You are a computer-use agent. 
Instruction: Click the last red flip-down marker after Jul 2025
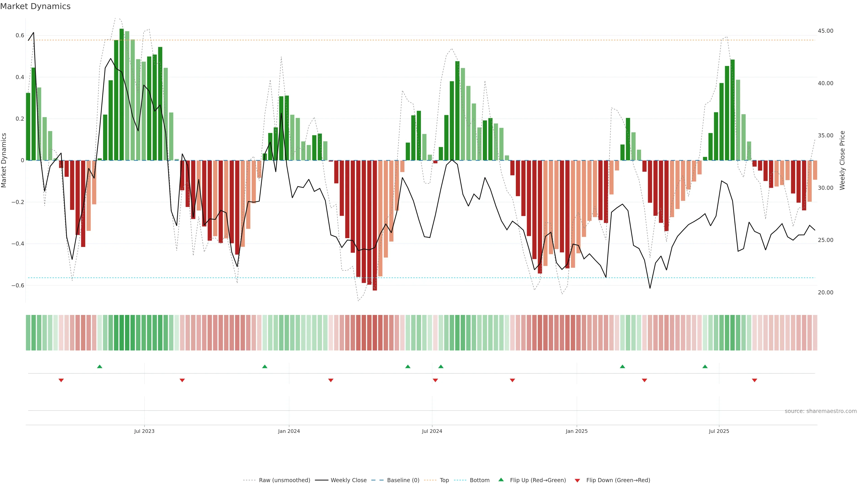[x=755, y=380]
